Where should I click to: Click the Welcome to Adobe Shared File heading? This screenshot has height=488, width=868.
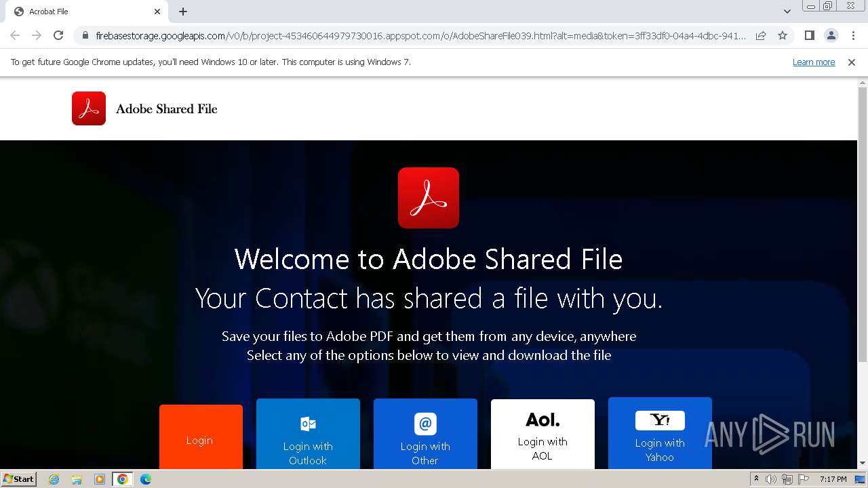tap(429, 259)
